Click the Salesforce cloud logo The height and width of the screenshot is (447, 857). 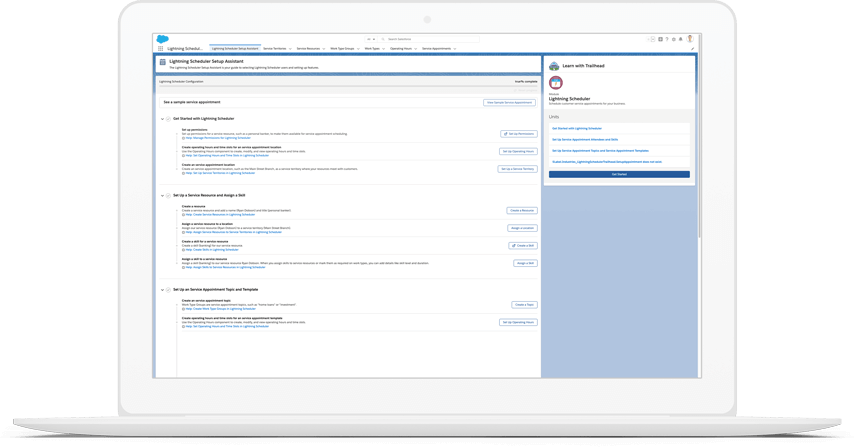tap(161, 39)
